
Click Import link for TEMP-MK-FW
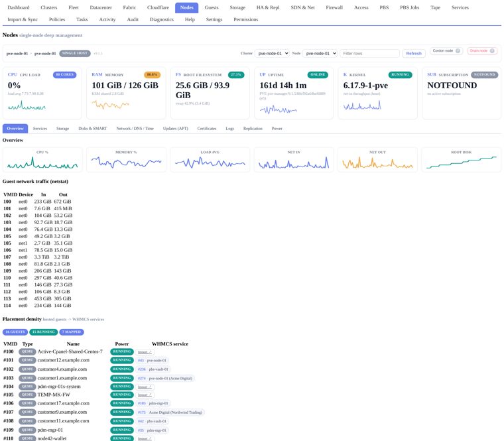(x=145, y=395)
